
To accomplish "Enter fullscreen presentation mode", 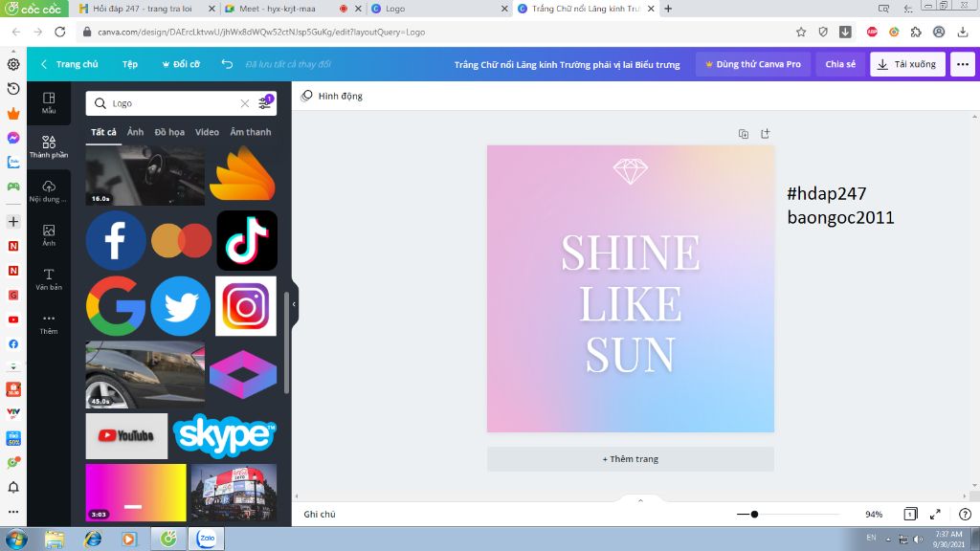I will [936, 514].
